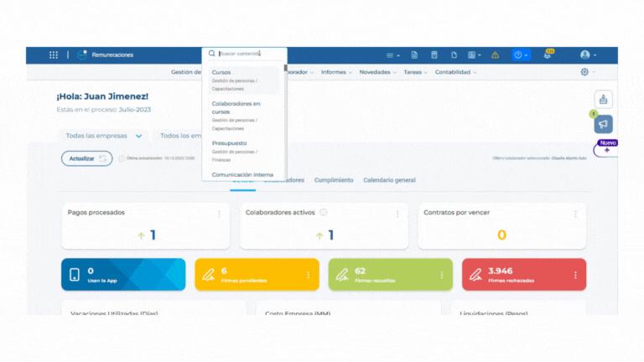Click the megaphone announcements icon
This screenshot has width=644, height=362.
pyautogui.click(x=603, y=124)
